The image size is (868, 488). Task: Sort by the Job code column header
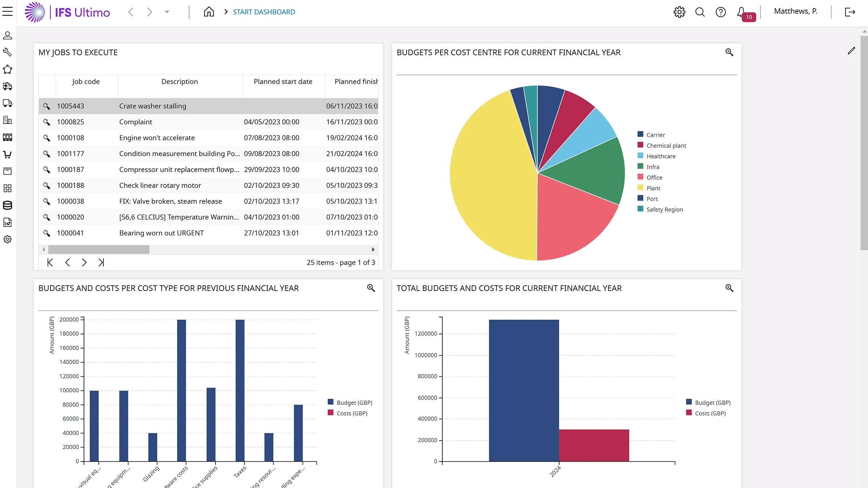point(86,82)
